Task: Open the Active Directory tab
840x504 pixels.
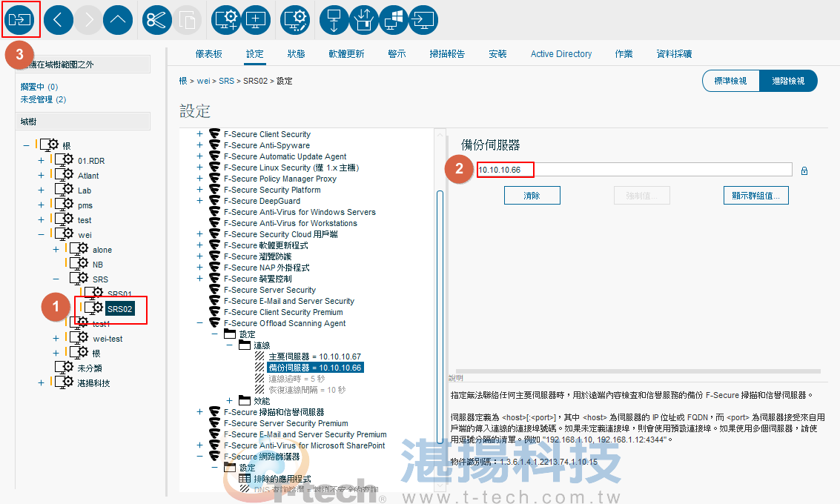Action: coord(561,53)
